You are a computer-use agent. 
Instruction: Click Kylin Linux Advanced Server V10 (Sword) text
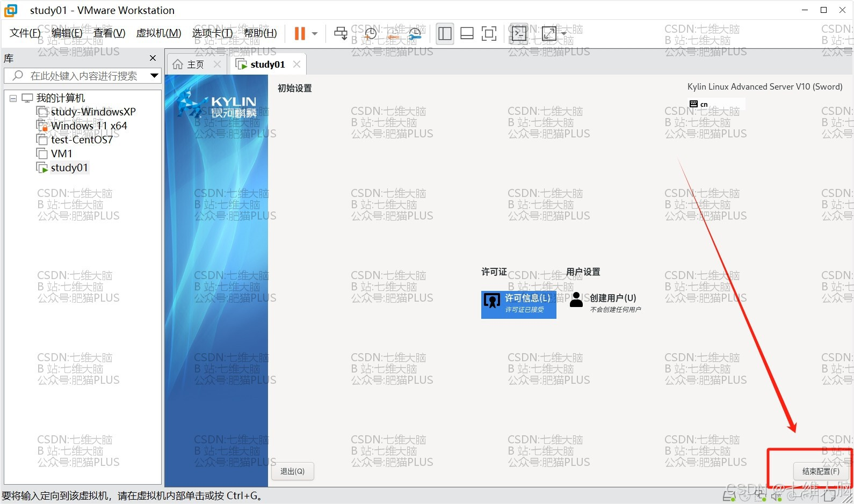(x=765, y=86)
